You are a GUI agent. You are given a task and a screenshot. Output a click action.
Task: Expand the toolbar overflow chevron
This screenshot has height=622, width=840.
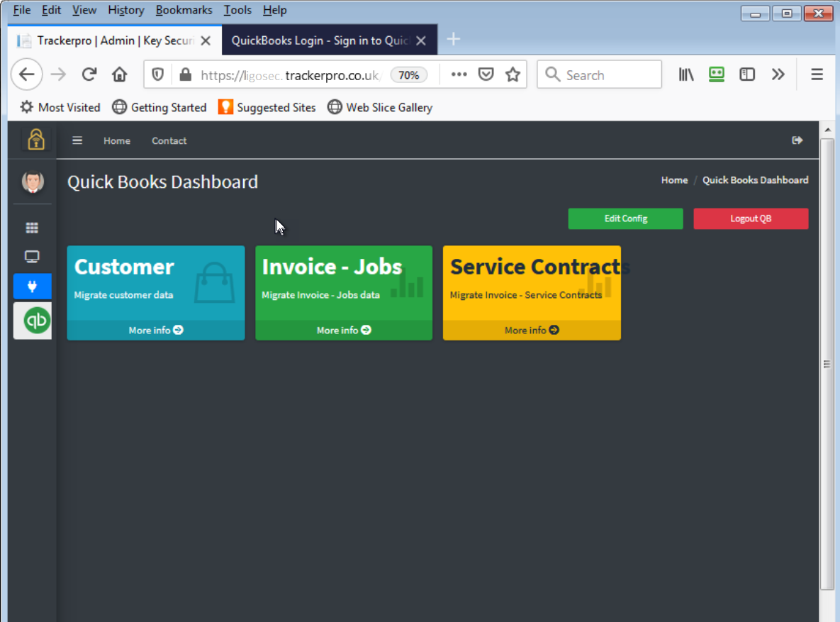click(x=778, y=74)
